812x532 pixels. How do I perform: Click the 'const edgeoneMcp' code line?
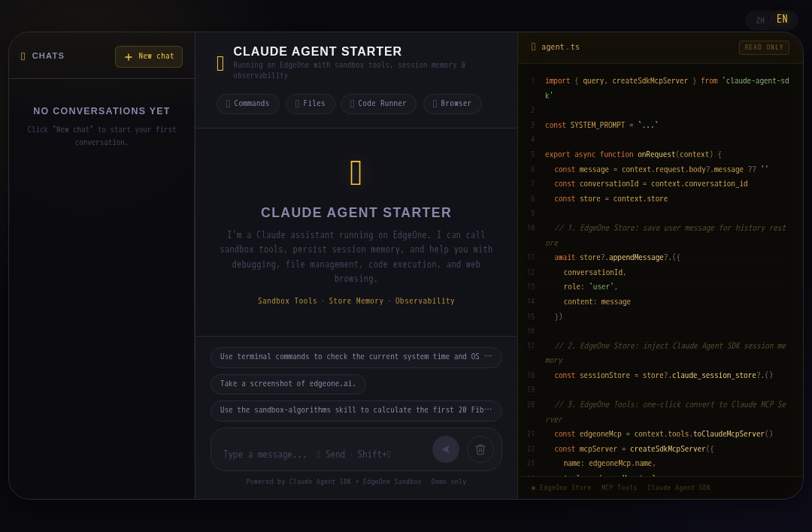click(663, 434)
